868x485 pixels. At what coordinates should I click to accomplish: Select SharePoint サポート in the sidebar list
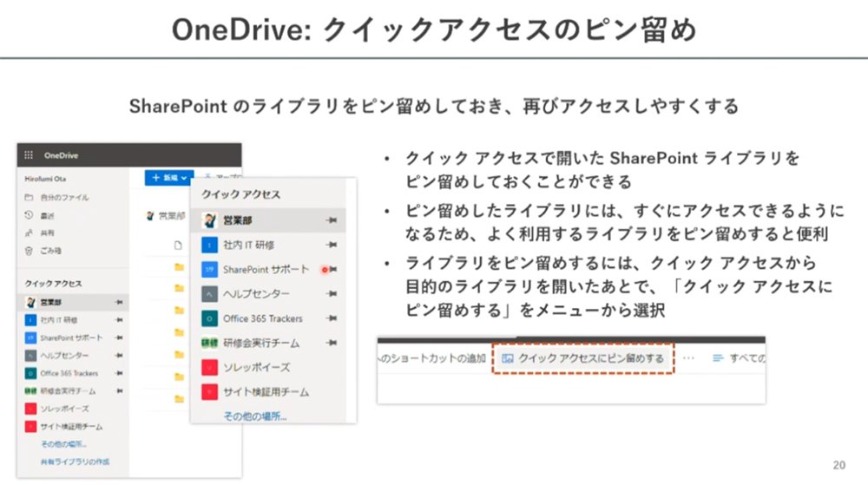[71, 338]
